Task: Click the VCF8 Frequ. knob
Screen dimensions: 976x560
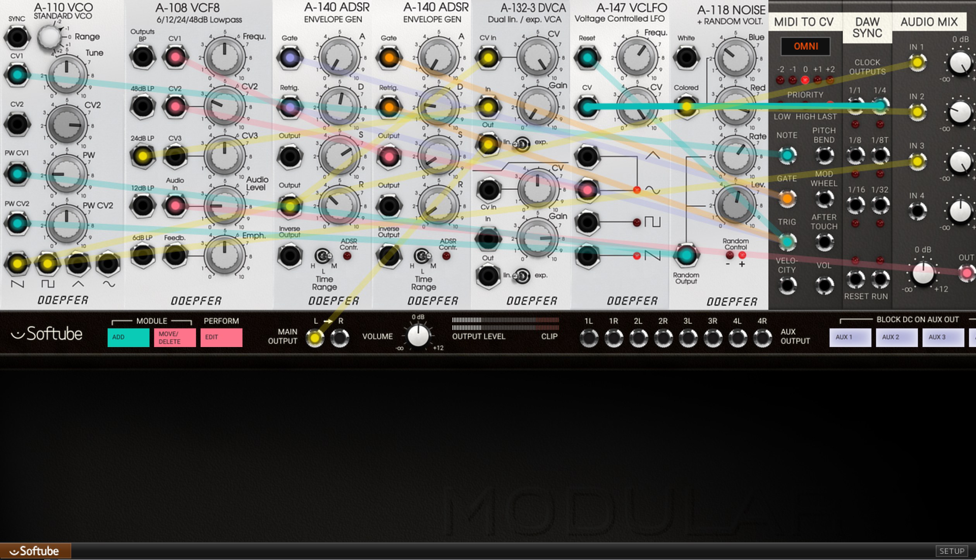Action: 225,57
